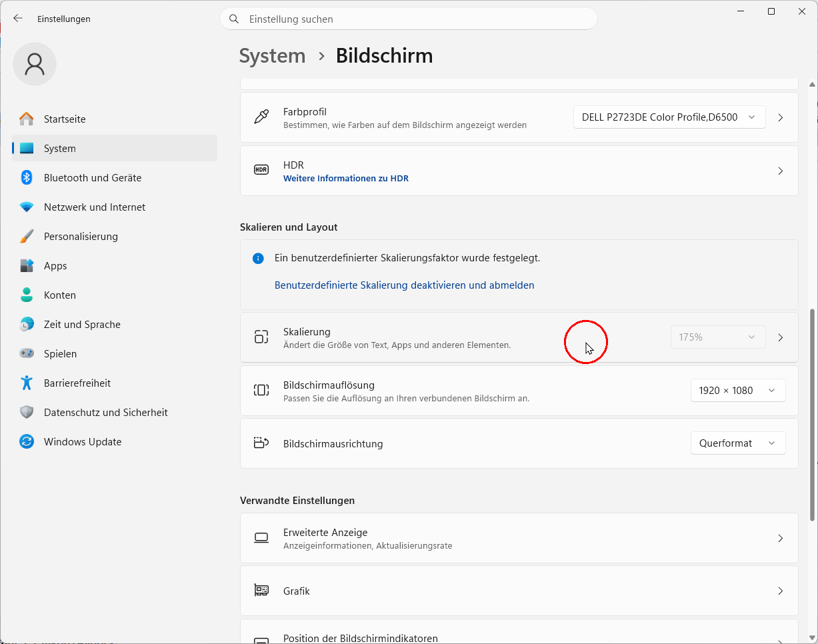Open the Position der Bildschirmindikatoren row

click(519, 631)
